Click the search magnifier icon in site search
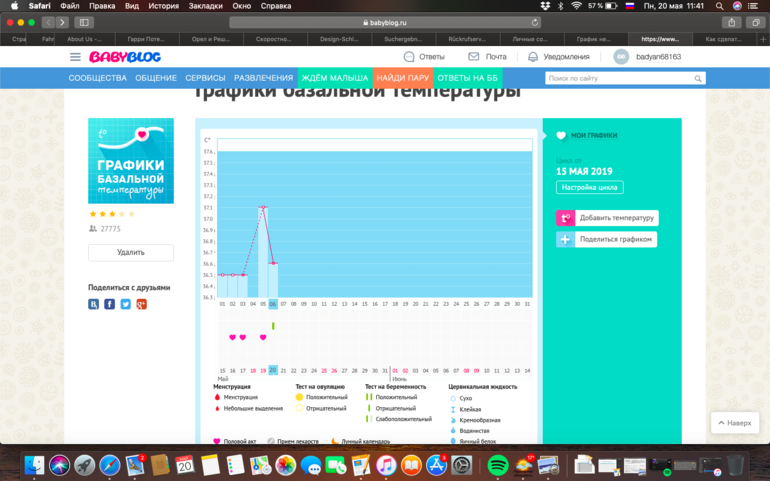This screenshot has width=770, height=481. tap(698, 78)
